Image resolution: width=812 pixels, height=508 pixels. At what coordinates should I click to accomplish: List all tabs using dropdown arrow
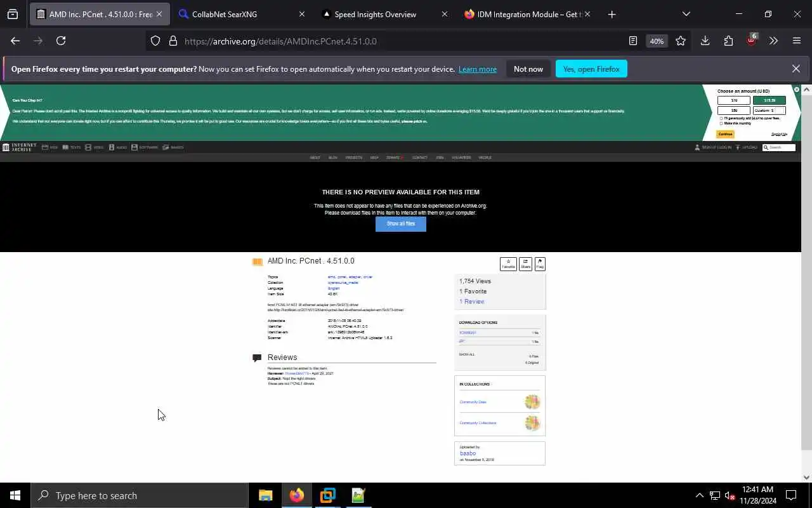(686, 14)
